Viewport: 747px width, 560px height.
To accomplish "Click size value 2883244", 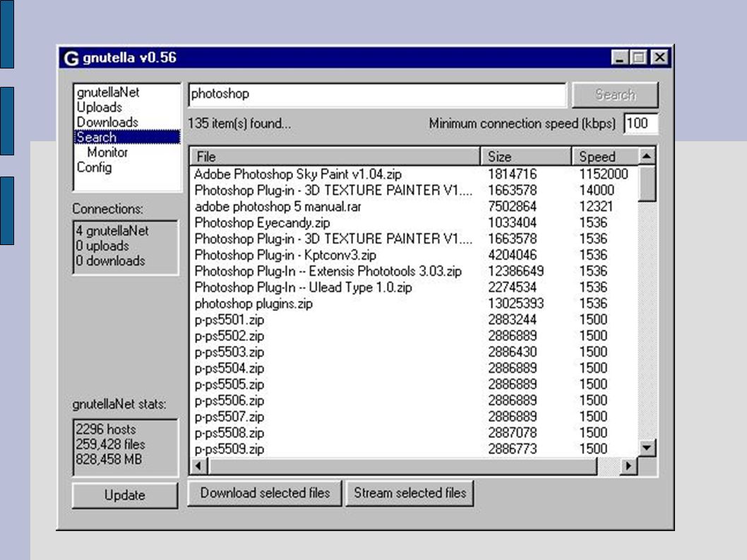I will coord(512,320).
